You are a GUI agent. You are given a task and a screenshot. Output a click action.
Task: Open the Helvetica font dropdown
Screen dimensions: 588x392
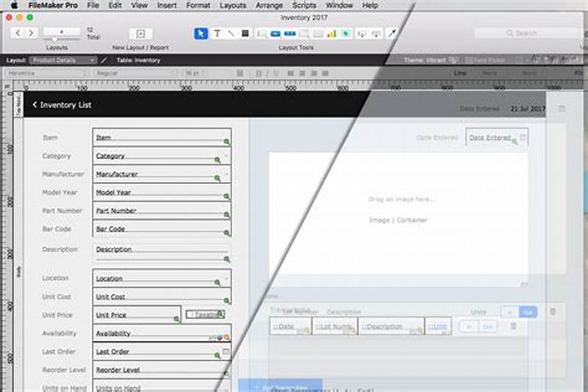pyautogui.click(x=47, y=74)
